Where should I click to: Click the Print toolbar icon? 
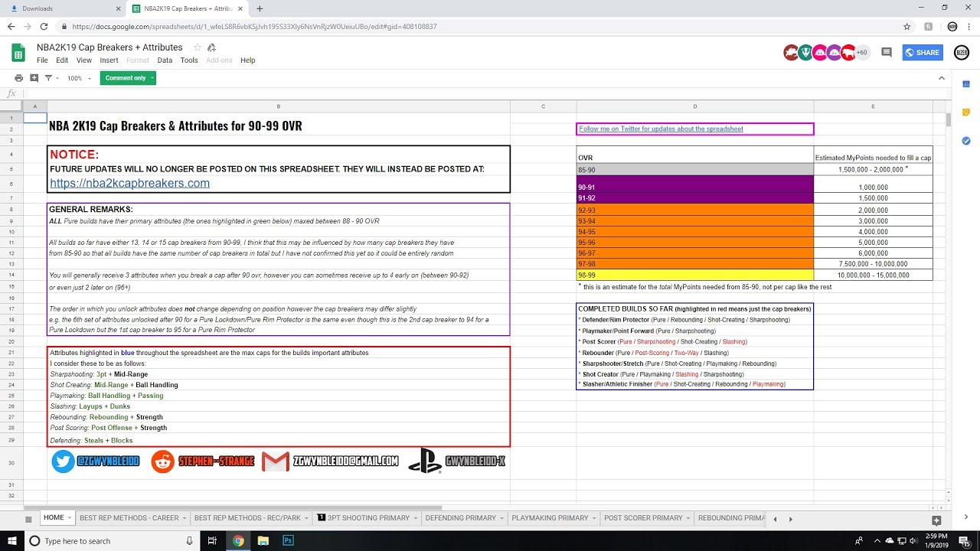[19, 78]
